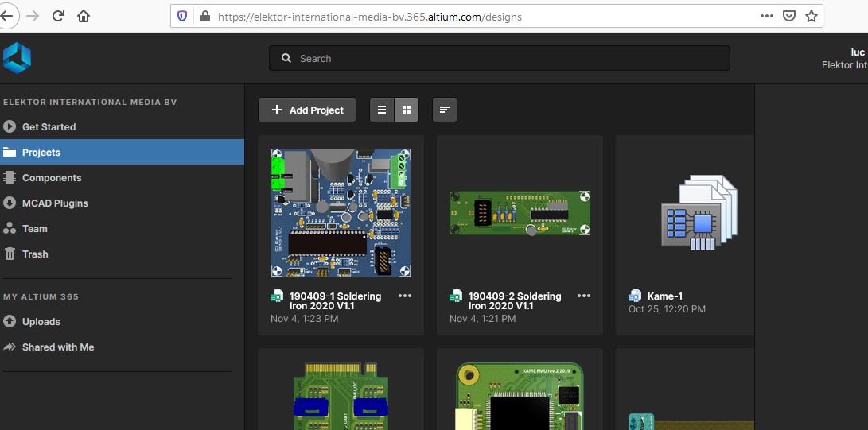
Task: Open Uploads under My Altium 365
Action: click(122, 322)
